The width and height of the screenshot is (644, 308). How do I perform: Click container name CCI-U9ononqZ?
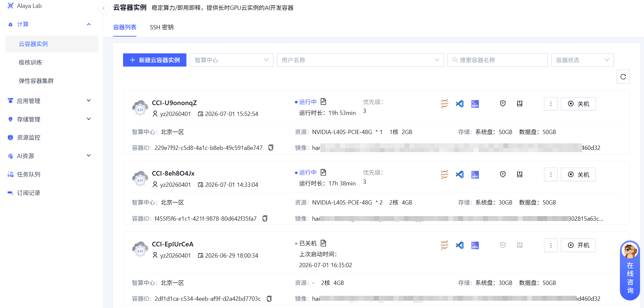(174, 103)
